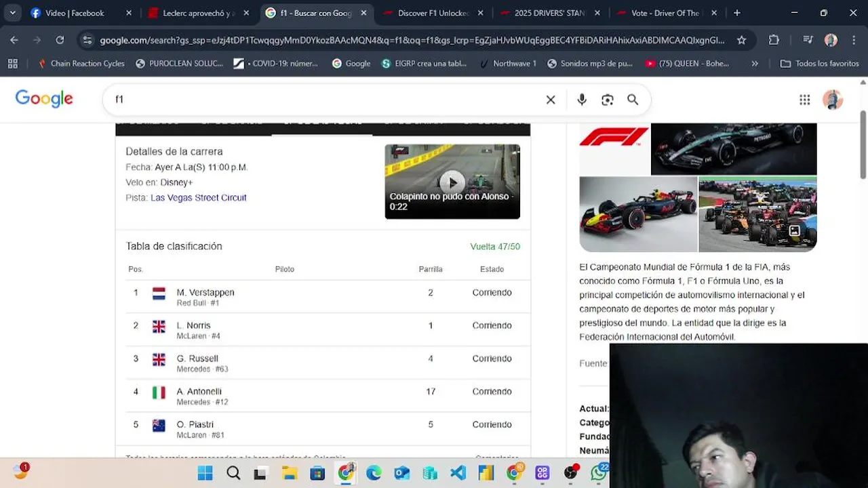
Task: Launch Microsoft Edge from the taskbar
Action: coord(374,473)
